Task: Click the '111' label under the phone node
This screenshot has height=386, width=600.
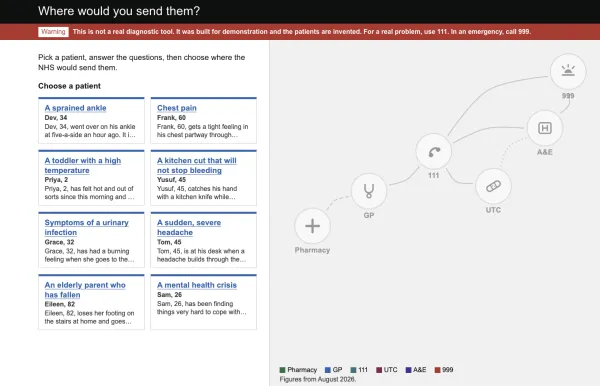Action: tap(434, 176)
